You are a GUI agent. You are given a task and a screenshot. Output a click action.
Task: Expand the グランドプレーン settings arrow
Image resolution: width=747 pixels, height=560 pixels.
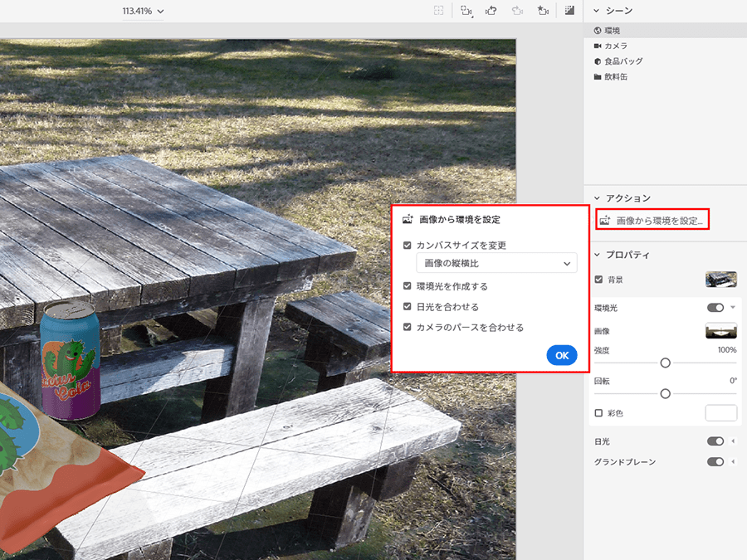(x=733, y=462)
